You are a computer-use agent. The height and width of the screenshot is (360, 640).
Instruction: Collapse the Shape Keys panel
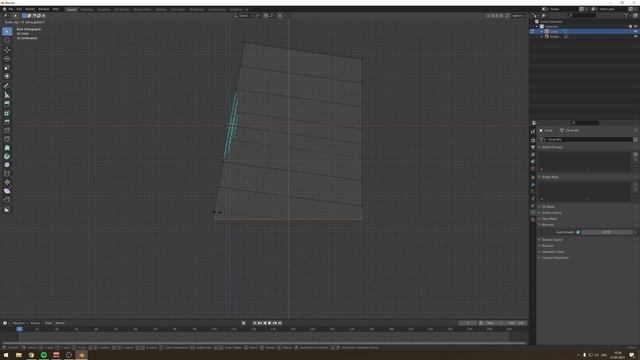[x=550, y=177]
